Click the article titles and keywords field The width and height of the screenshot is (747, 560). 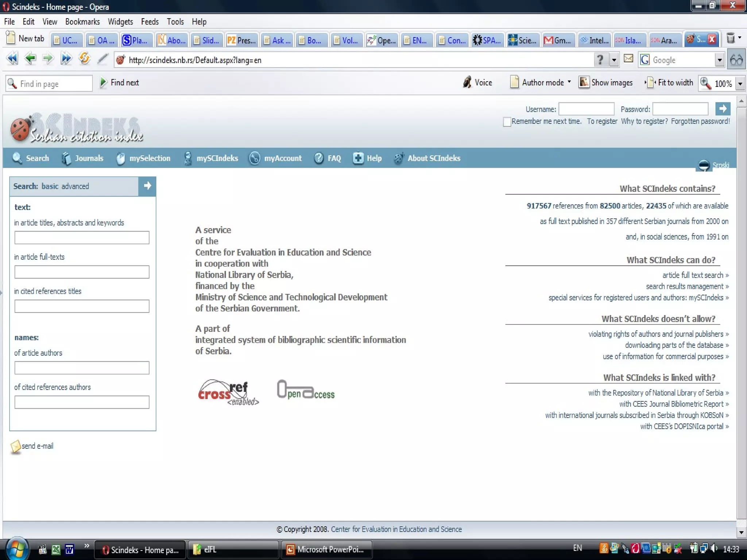pyautogui.click(x=82, y=238)
